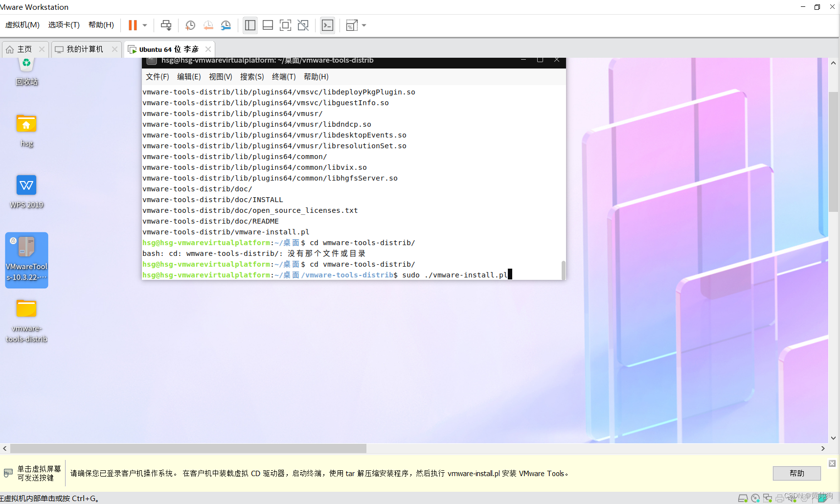Screen dimensions: 840x504
Task: Click the CD/DVD drive status icon
Action: coord(755,498)
